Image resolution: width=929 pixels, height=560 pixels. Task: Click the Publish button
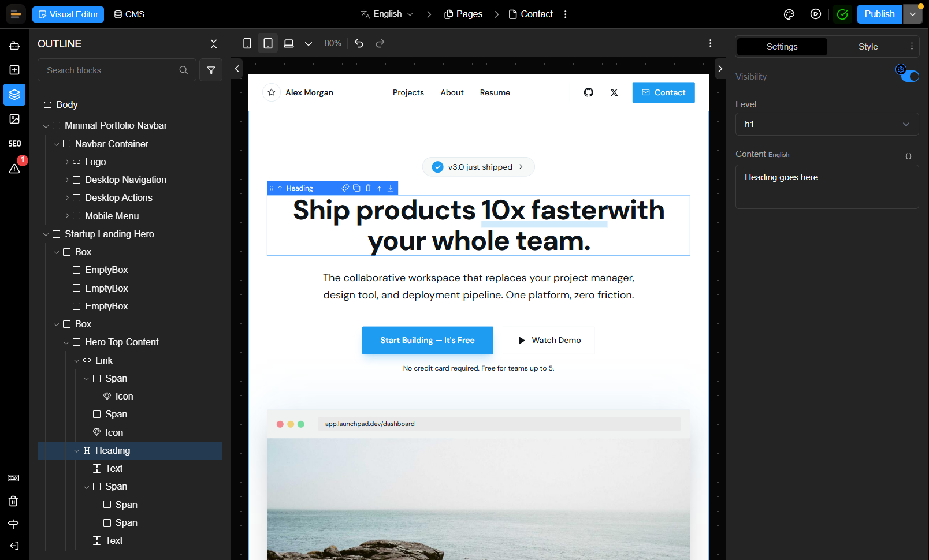(879, 14)
